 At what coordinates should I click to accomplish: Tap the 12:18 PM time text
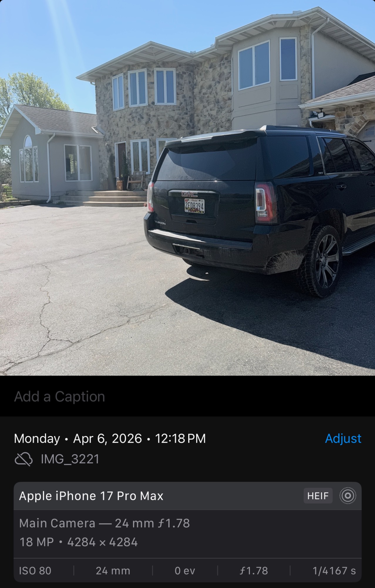tap(180, 438)
